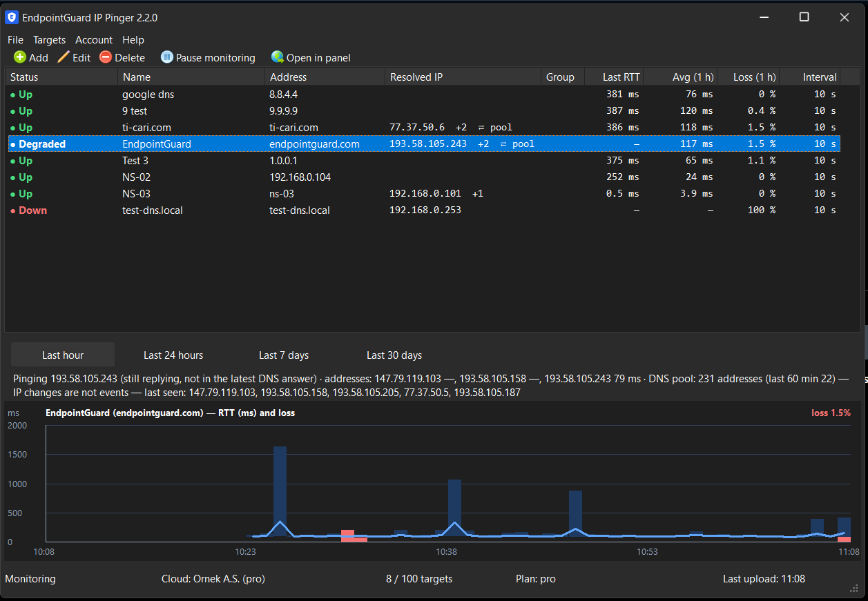
Task: Open the File menu
Action: point(15,40)
